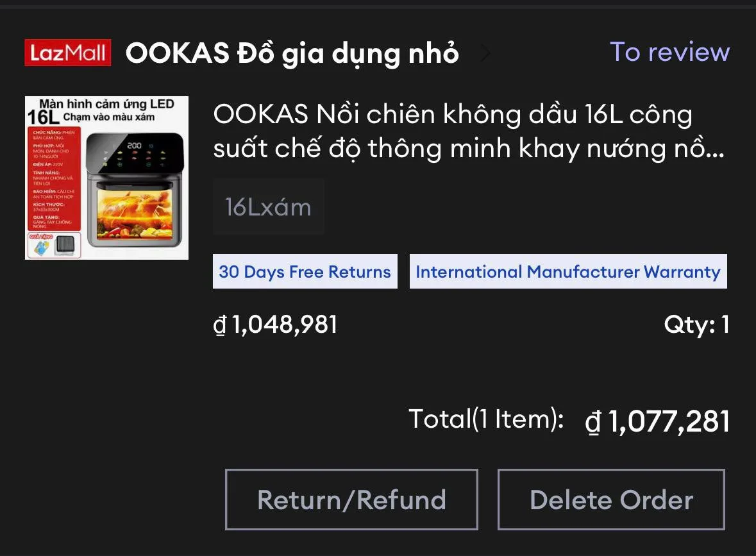Image resolution: width=756 pixels, height=556 pixels.
Task: Open the To review status link
Action: coord(669,51)
